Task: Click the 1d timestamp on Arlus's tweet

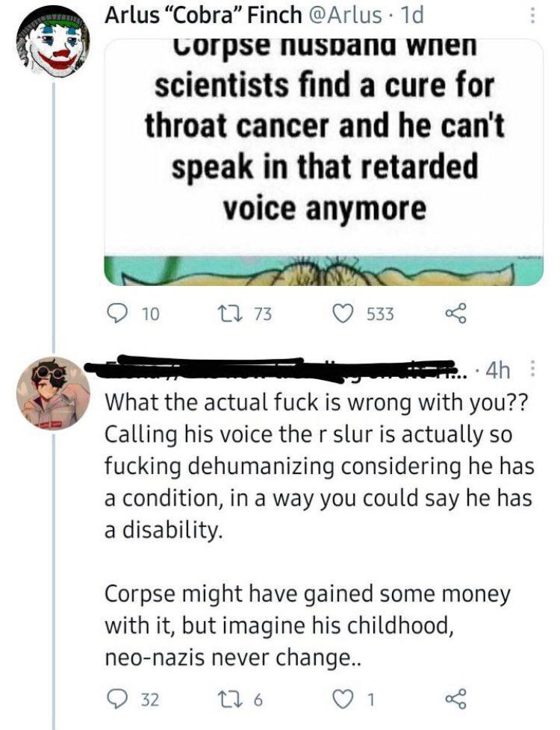Action: pyautogui.click(x=411, y=15)
